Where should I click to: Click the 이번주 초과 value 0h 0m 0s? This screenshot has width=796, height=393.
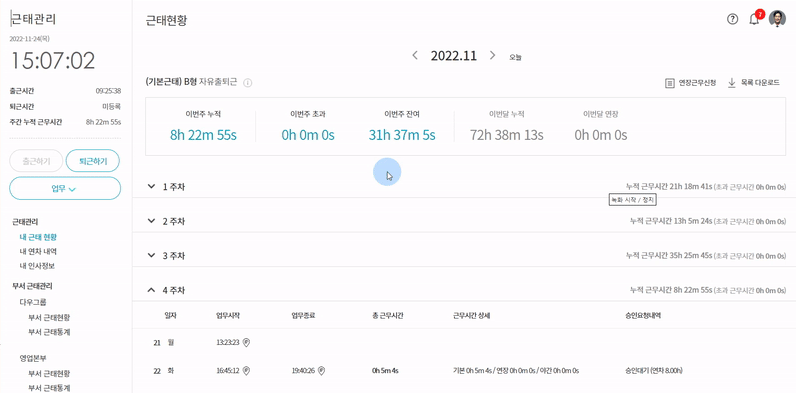[308, 135]
